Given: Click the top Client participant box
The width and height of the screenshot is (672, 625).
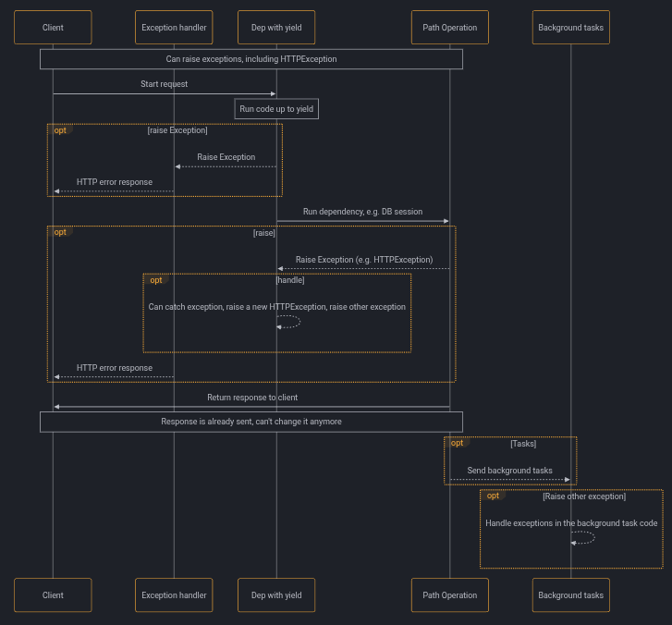Looking at the screenshot, I should click(x=53, y=28).
